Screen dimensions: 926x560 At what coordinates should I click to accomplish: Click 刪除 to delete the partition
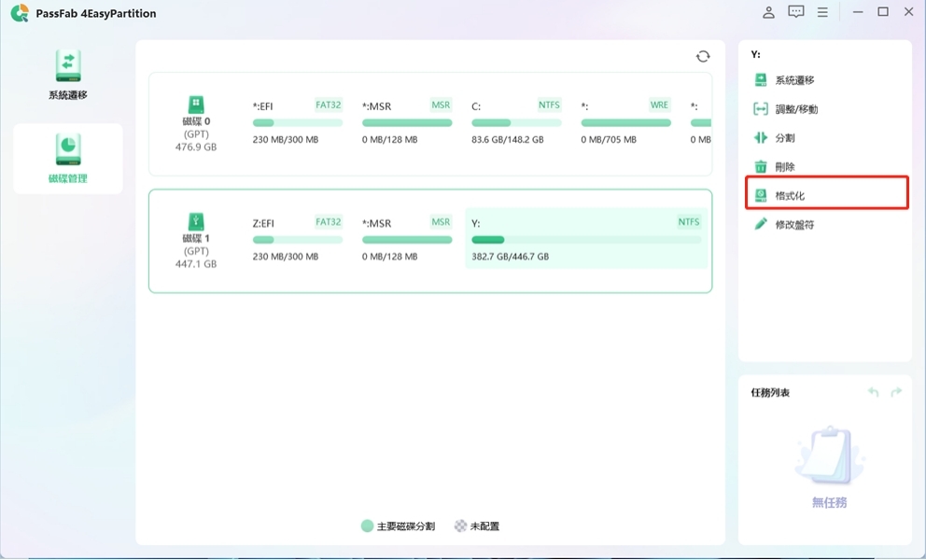click(784, 167)
